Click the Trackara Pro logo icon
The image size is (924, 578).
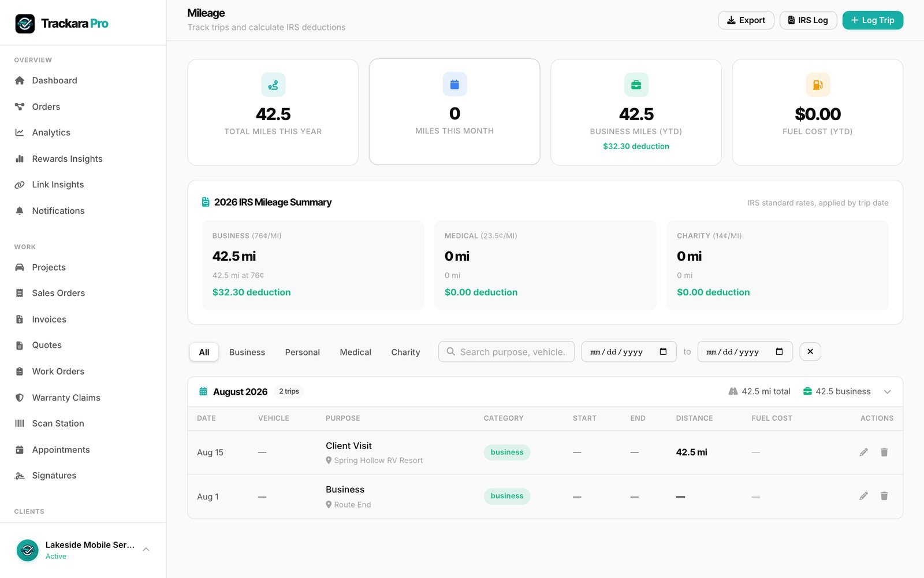pos(25,24)
